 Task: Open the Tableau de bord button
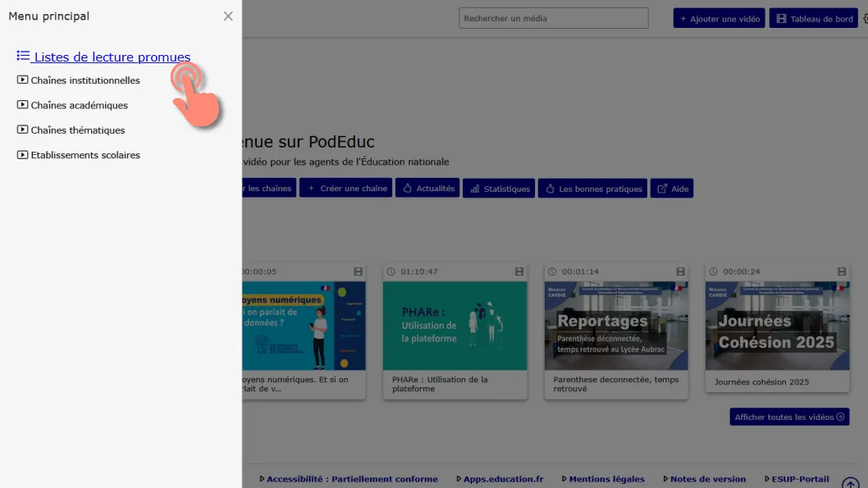pos(814,18)
